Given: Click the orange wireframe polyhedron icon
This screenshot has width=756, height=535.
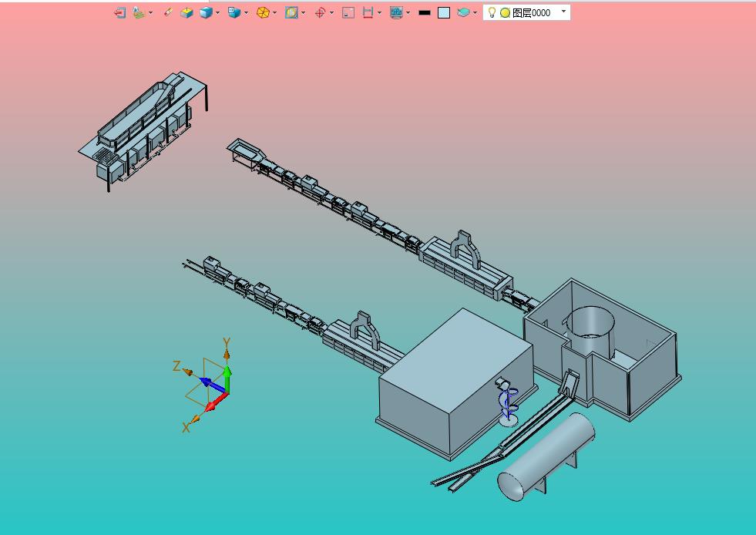Looking at the screenshot, I should click(x=263, y=13).
